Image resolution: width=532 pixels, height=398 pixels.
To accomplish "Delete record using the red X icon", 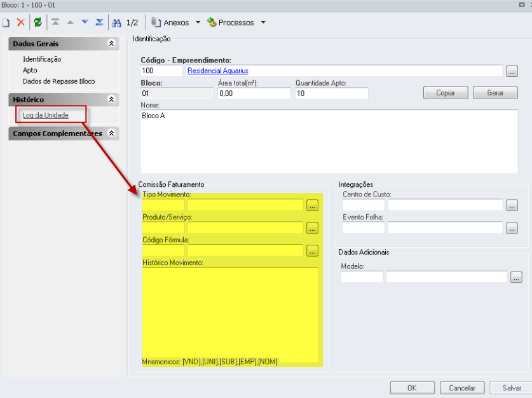I will tap(21, 22).
